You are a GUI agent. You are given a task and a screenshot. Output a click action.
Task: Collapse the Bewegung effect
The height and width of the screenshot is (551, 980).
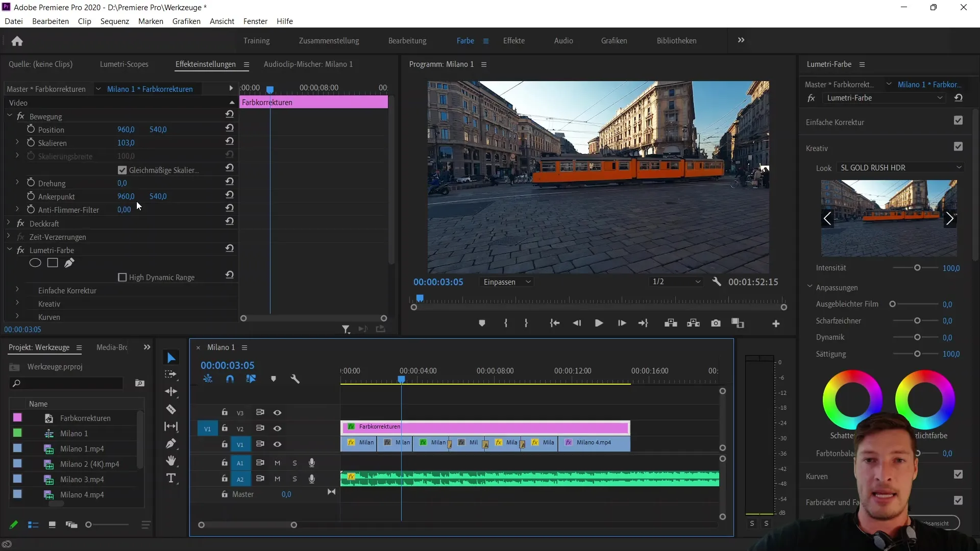coord(9,116)
